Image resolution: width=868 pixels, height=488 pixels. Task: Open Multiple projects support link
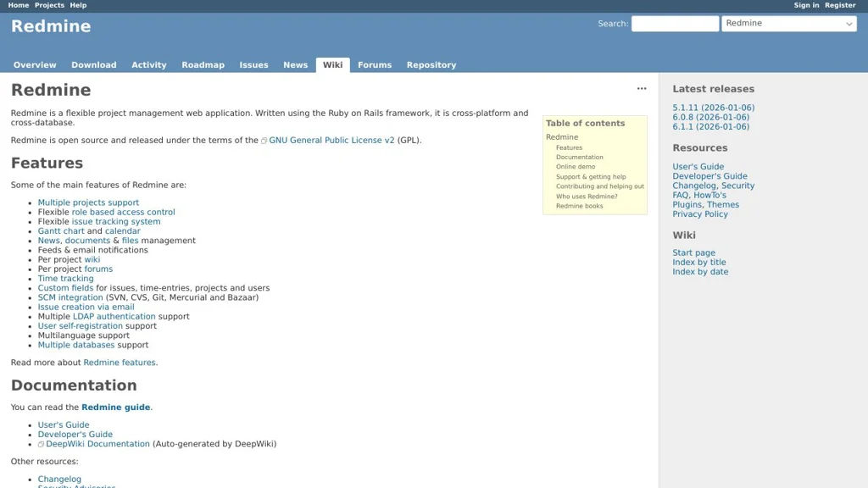pos(88,203)
